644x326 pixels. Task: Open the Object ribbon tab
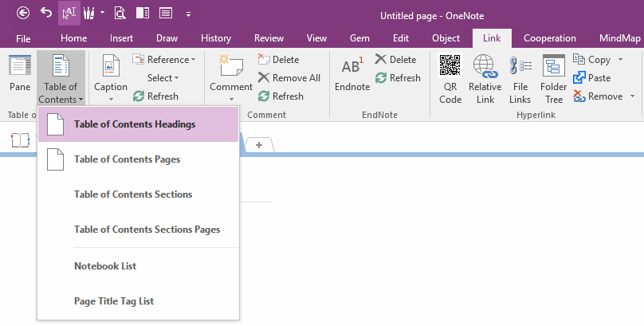point(446,38)
